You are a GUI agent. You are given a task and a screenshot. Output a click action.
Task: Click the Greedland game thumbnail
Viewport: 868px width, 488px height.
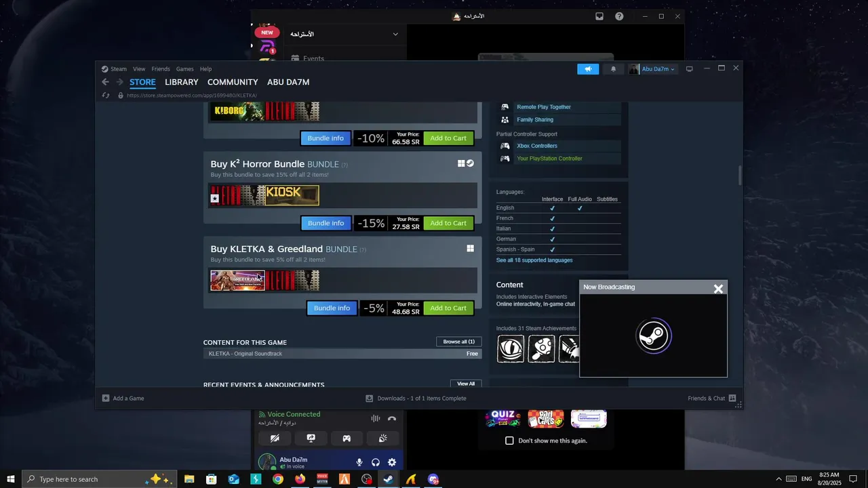(x=237, y=281)
